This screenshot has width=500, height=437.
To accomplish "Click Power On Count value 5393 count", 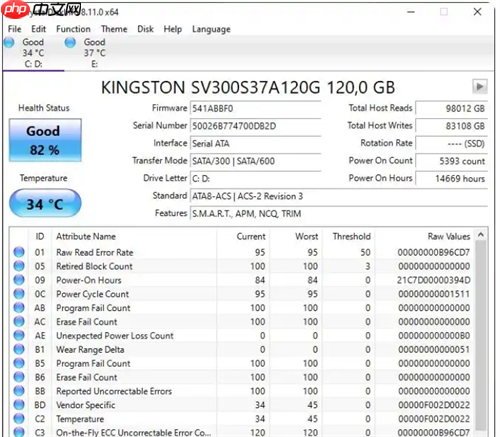I will [x=452, y=161].
